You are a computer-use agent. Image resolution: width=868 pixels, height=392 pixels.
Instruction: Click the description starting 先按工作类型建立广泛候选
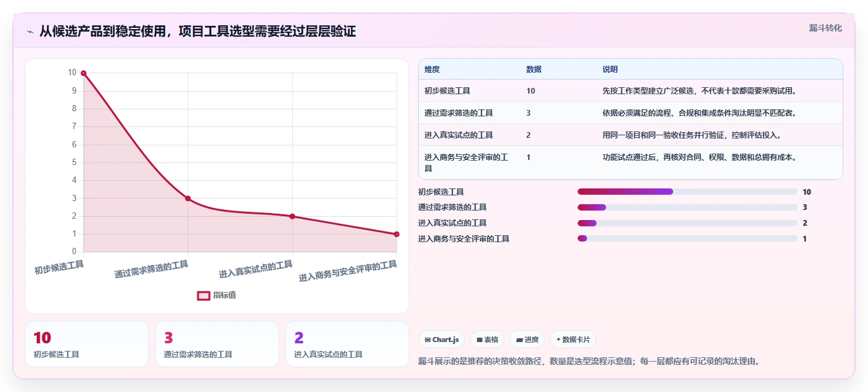pos(701,91)
